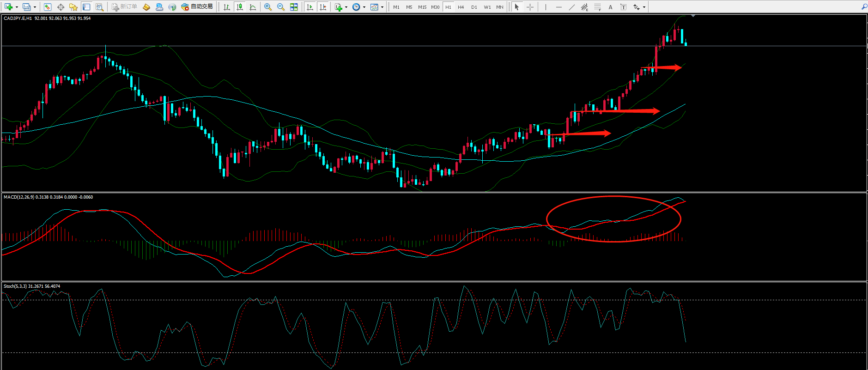Toggle the Bar Chart display mode
This screenshot has width=868, height=370.
[227, 7]
